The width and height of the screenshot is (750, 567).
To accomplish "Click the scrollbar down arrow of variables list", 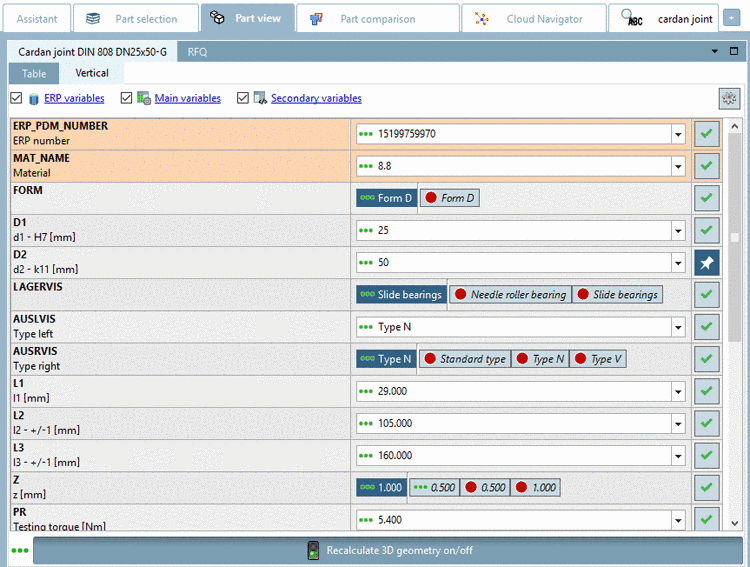I will (735, 523).
